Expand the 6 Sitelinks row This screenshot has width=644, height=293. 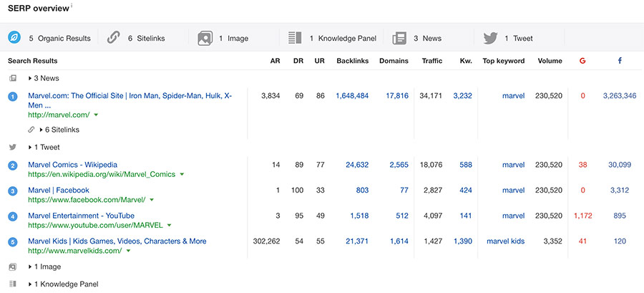coord(59,130)
